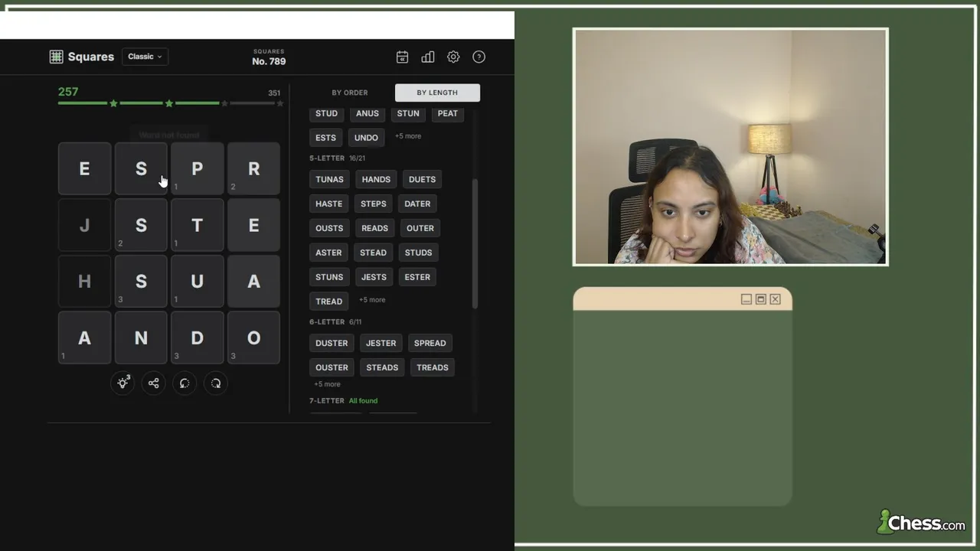
Task: Click the found word SPREAD
Action: [x=430, y=343]
